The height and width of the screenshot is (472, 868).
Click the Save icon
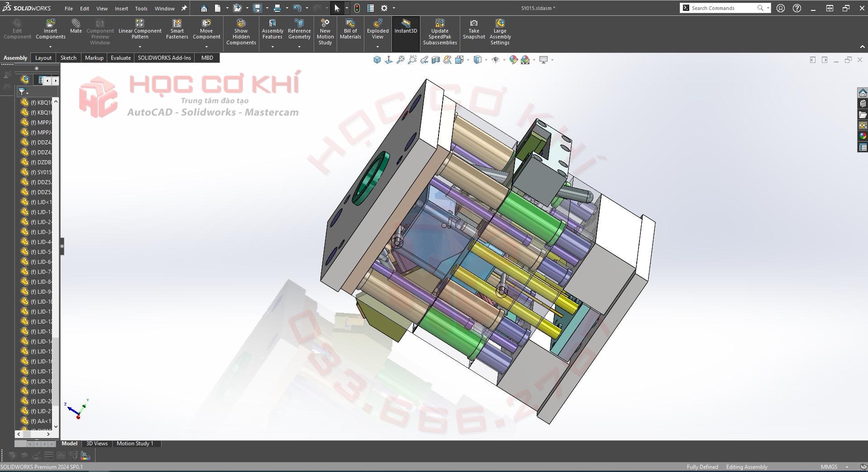[x=258, y=8]
